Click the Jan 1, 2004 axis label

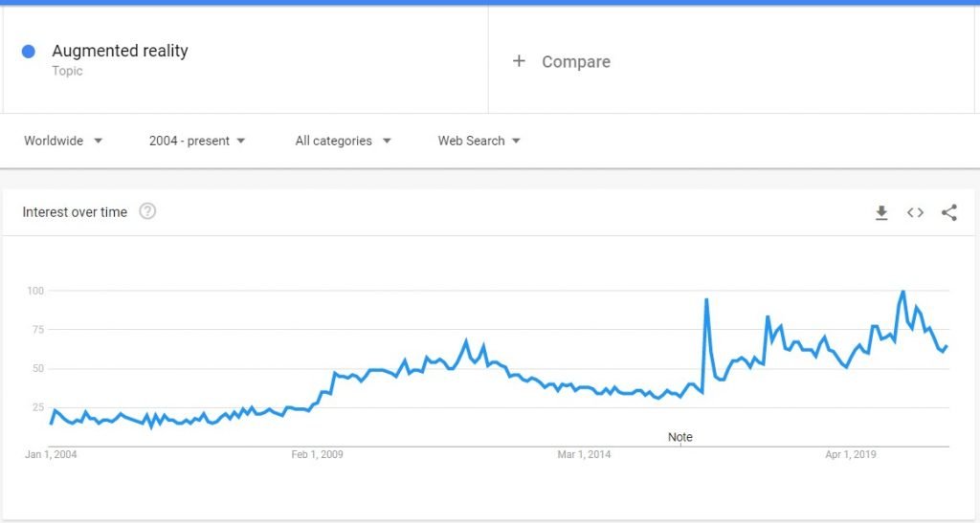click(51, 454)
